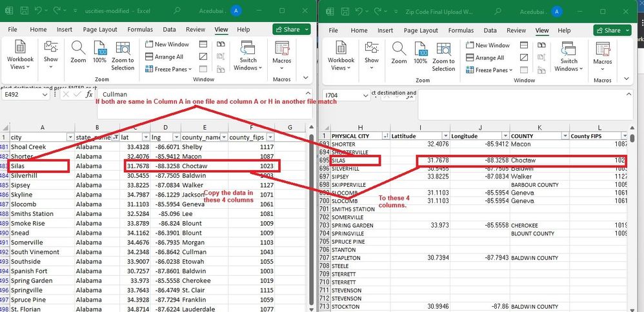Select the South Vinemont cell

point(43,252)
